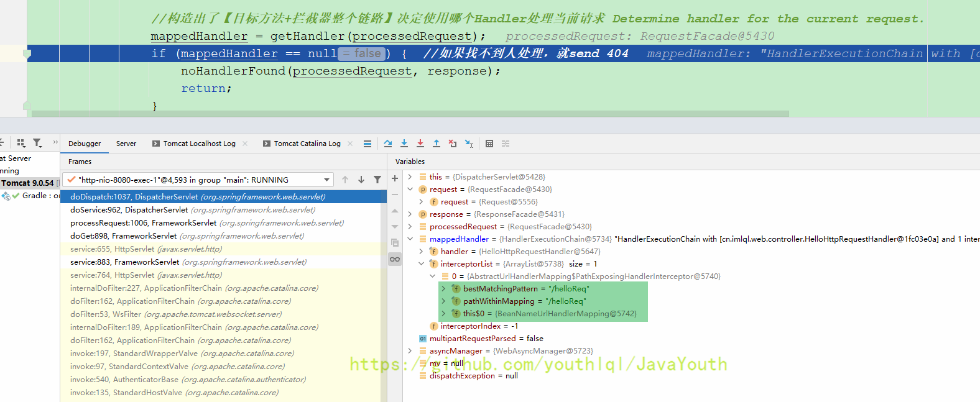Toggle the breakpoint marker in the gutter
This screenshot has height=402, width=980.
click(27, 54)
